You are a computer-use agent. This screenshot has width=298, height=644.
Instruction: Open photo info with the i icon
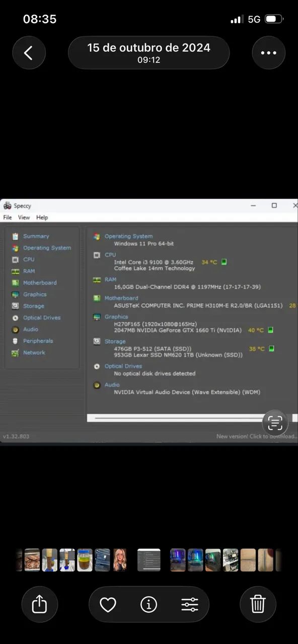[x=148, y=604]
